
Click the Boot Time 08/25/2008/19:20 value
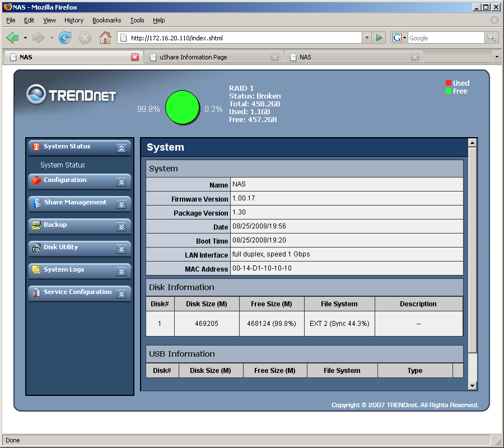click(259, 240)
